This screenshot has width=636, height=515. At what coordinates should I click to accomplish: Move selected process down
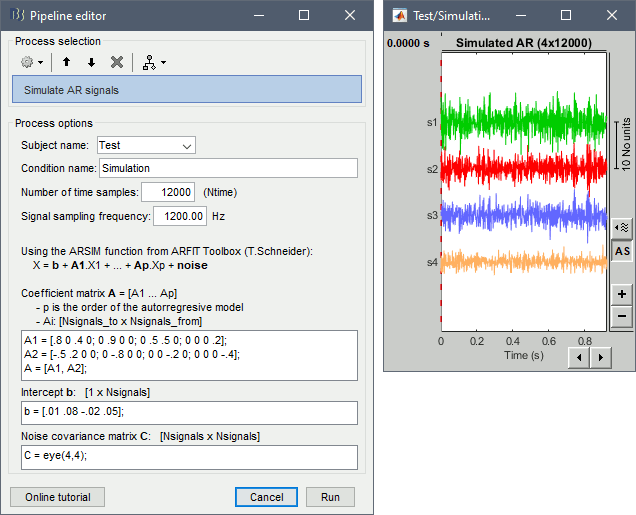click(x=91, y=62)
